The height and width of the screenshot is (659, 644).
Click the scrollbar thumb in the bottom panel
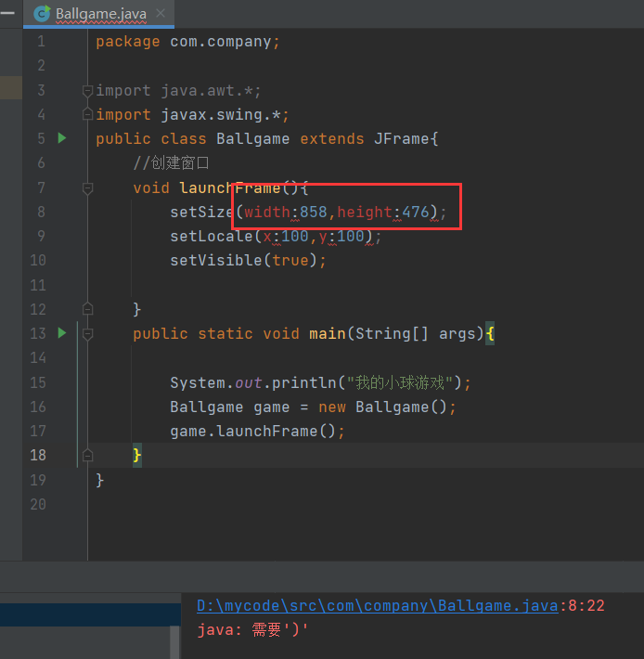coord(174,641)
